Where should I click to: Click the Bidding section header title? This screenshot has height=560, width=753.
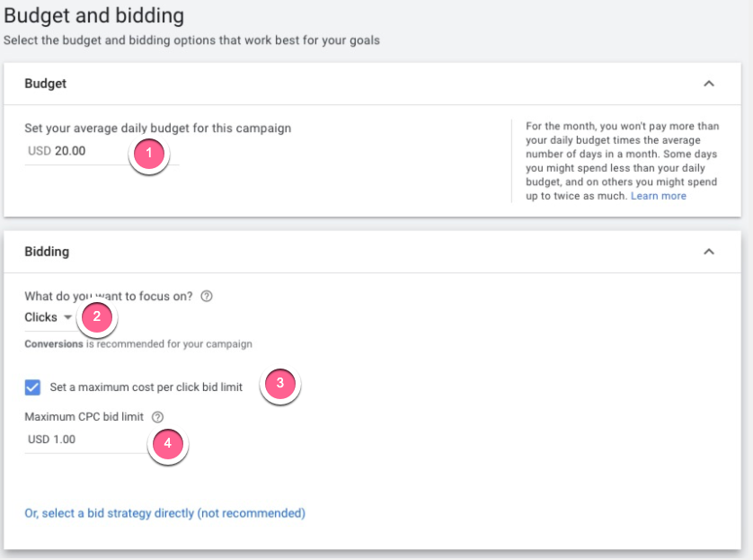(47, 252)
